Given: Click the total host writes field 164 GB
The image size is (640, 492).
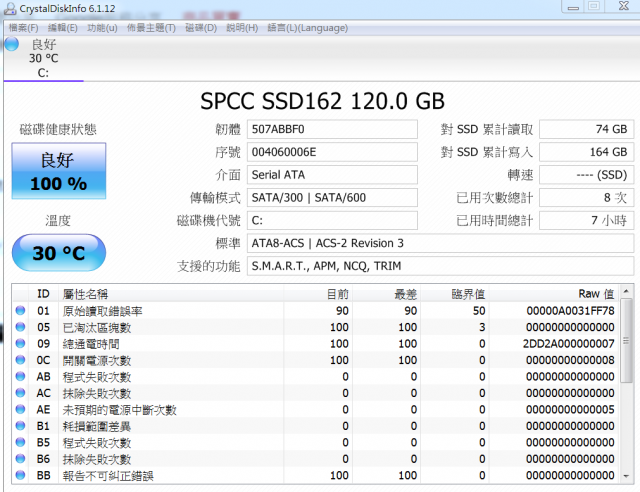Looking at the screenshot, I should click(x=587, y=152).
